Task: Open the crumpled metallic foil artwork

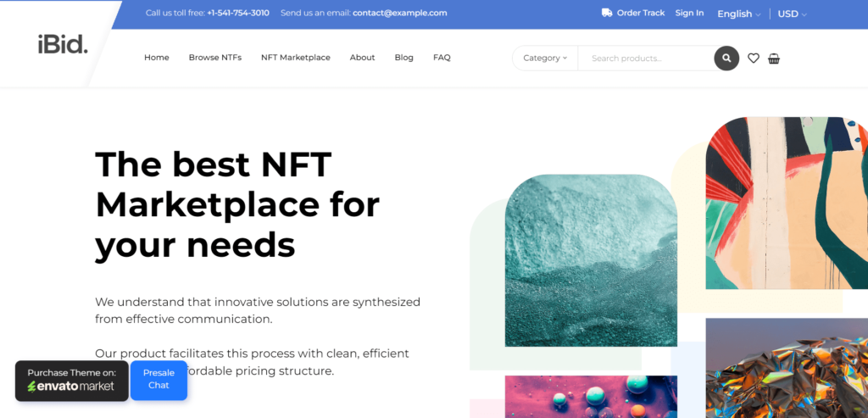Action: click(x=787, y=368)
